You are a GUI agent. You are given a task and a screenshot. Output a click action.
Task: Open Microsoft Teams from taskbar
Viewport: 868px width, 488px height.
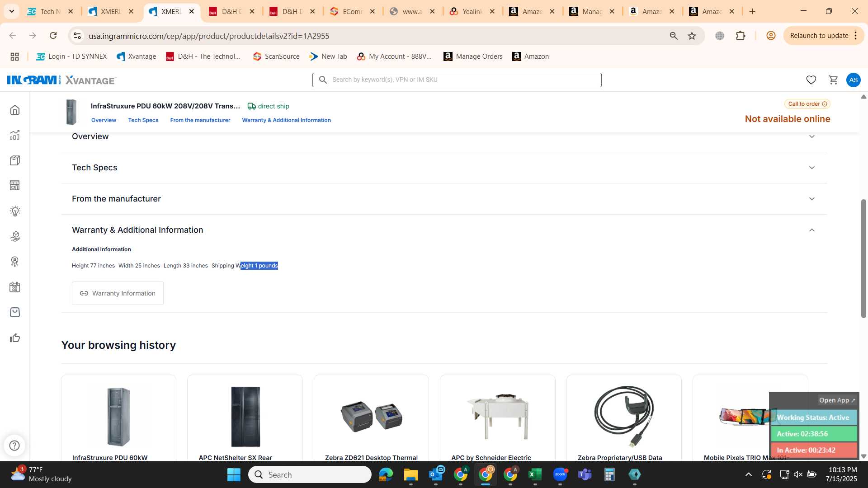(585, 475)
